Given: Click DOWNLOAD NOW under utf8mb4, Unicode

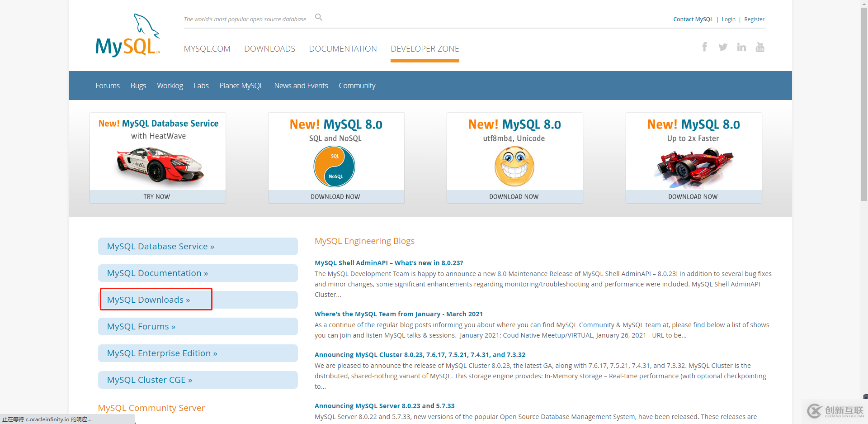Looking at the screenshot, I should tap(515, 197).
